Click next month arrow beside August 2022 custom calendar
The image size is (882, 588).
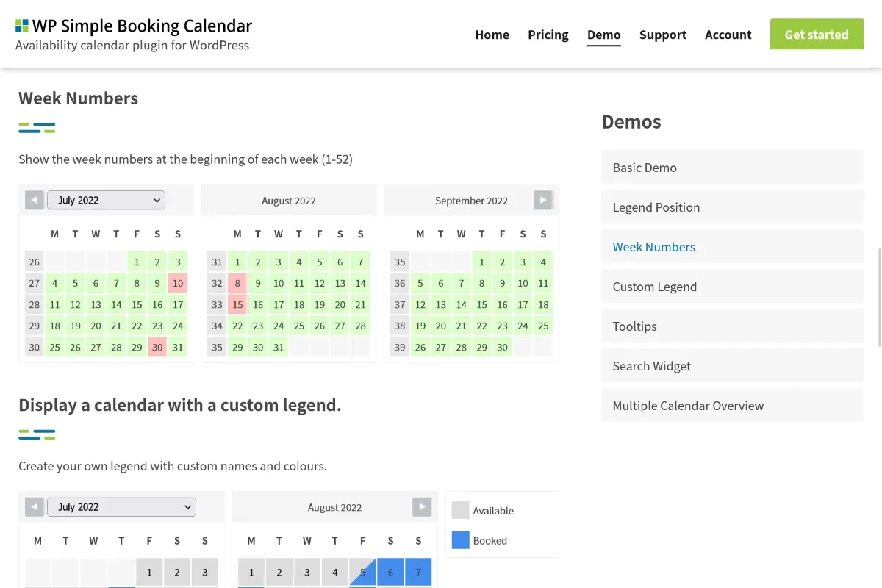[422, 506]
